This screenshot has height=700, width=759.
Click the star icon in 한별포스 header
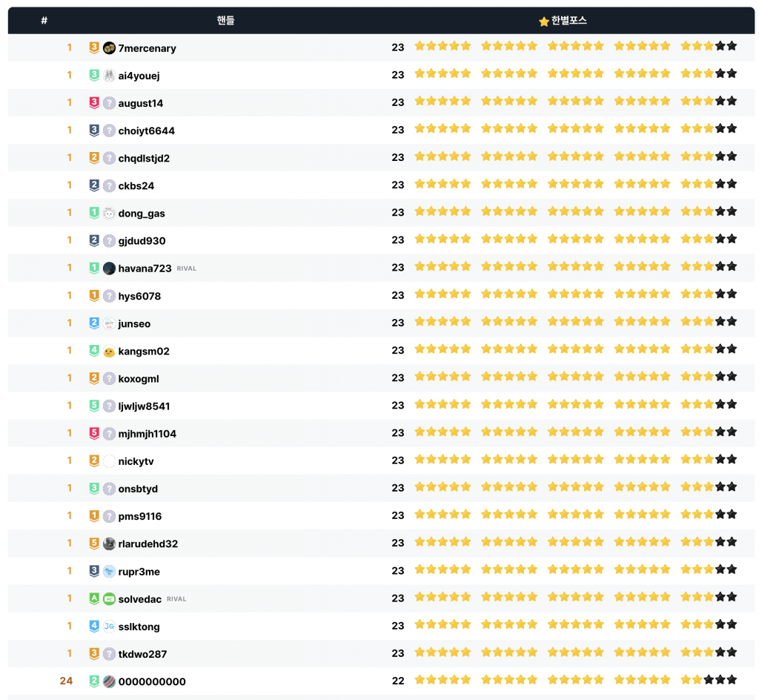543,22
